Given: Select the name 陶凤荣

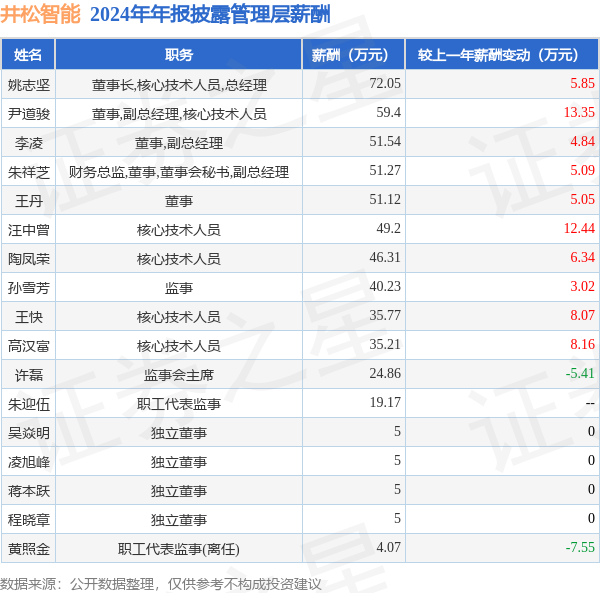Looking at the screenshot, I should point(29,259).
